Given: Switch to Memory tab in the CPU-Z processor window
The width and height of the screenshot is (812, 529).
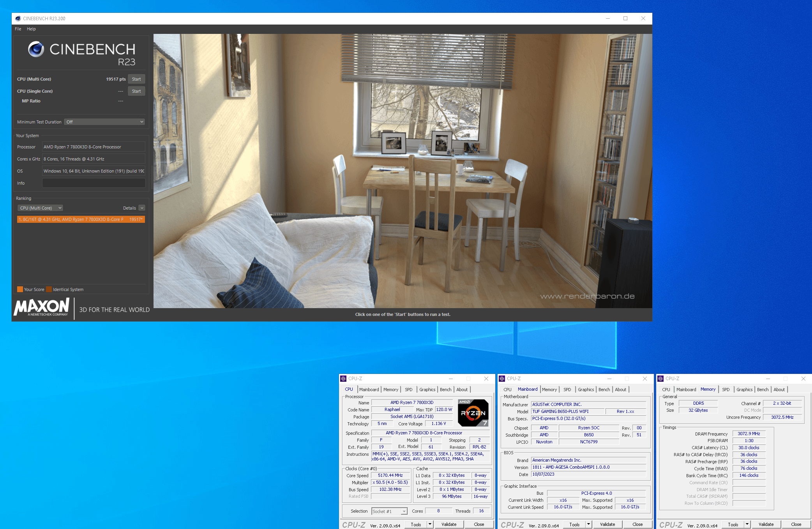Looking at the screenshot, I should 391,390.
